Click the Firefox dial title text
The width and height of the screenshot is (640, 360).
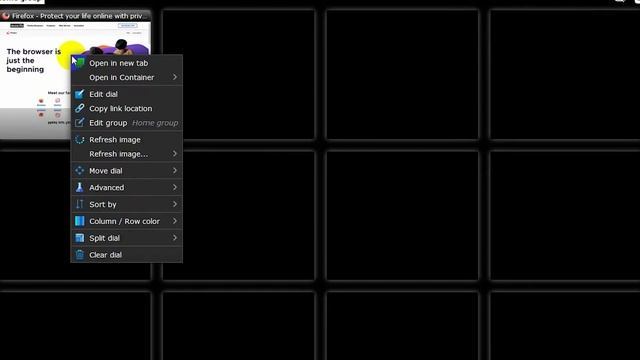[78, 16]
